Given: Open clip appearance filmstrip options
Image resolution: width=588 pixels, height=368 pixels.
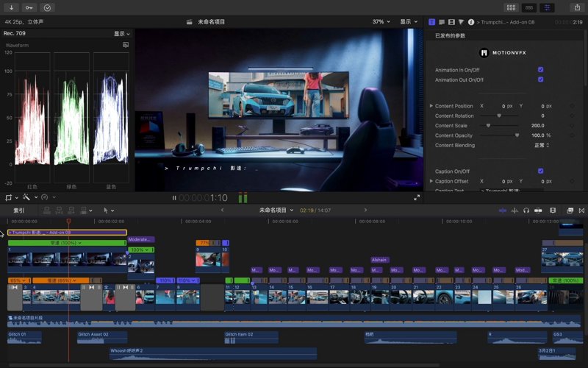Looking at the screenshot, I should click(x=553, y=210).
